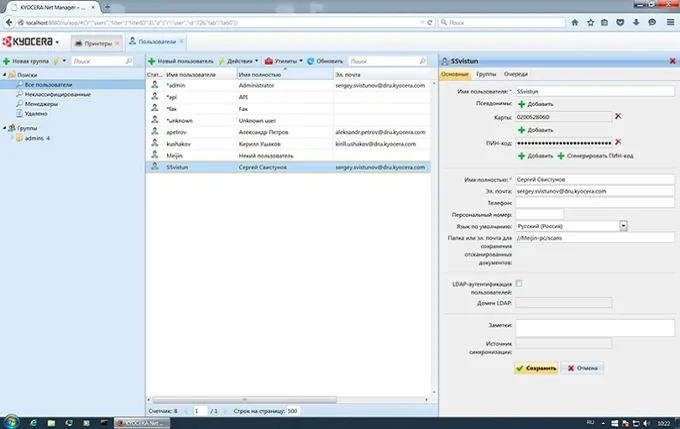Switch to Очереди tab
This screenshot has width=680, height=429.
pos(516,74)
